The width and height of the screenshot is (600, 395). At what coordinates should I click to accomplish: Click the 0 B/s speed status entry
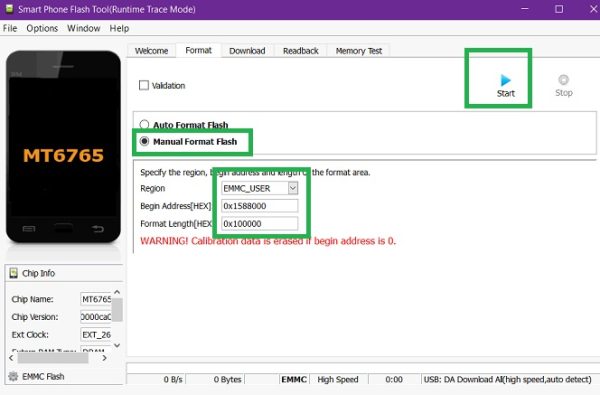[x=173, y=379]
